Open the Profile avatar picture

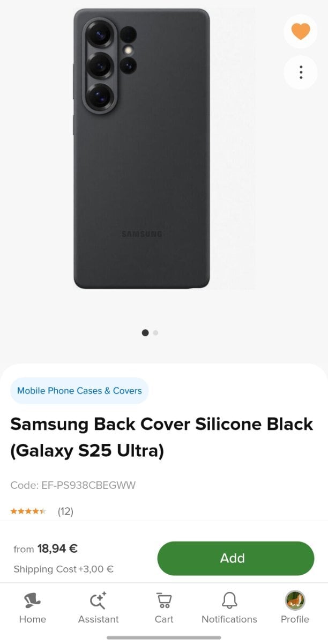(x=295, y=599)
